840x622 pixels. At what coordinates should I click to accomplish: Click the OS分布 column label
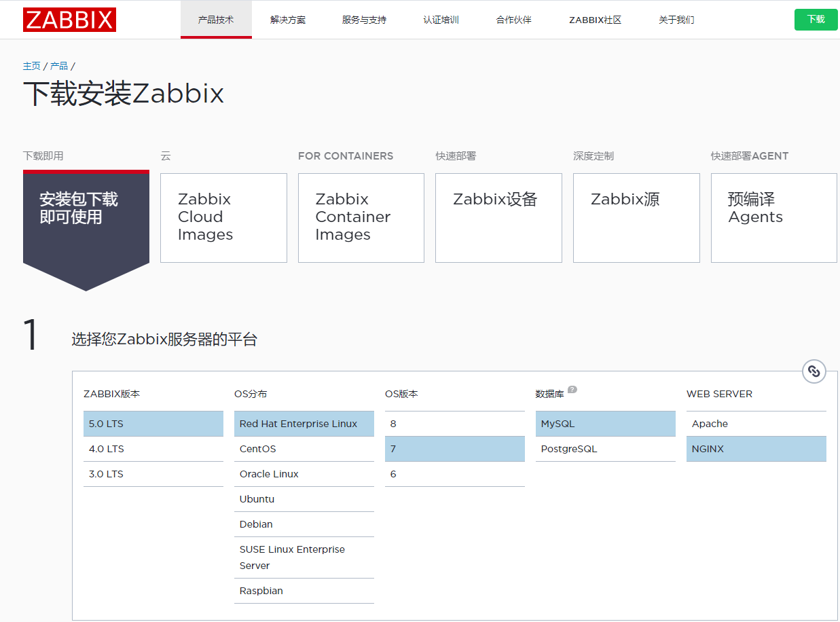tap(251, 394)
